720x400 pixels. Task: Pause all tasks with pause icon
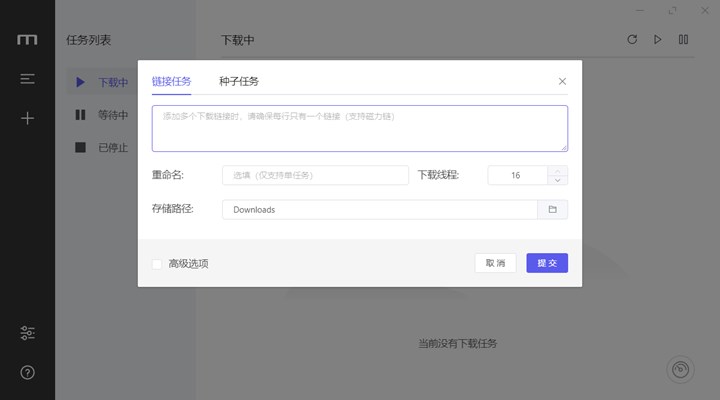point(683,39)
